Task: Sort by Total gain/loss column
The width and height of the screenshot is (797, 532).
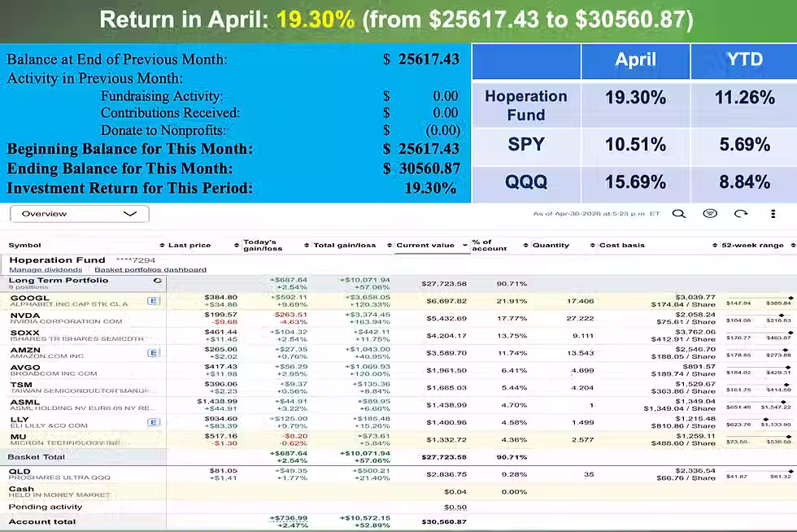Action: tap(345, 245)
